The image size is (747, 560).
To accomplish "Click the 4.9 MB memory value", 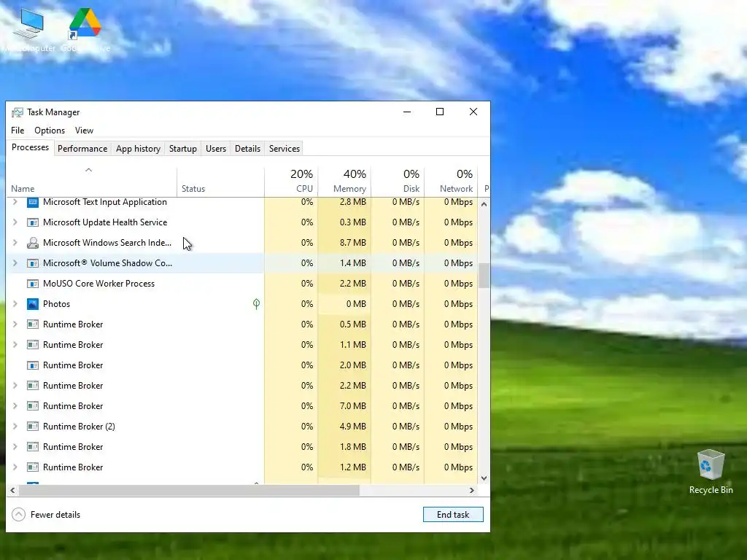I will (353, 427).
